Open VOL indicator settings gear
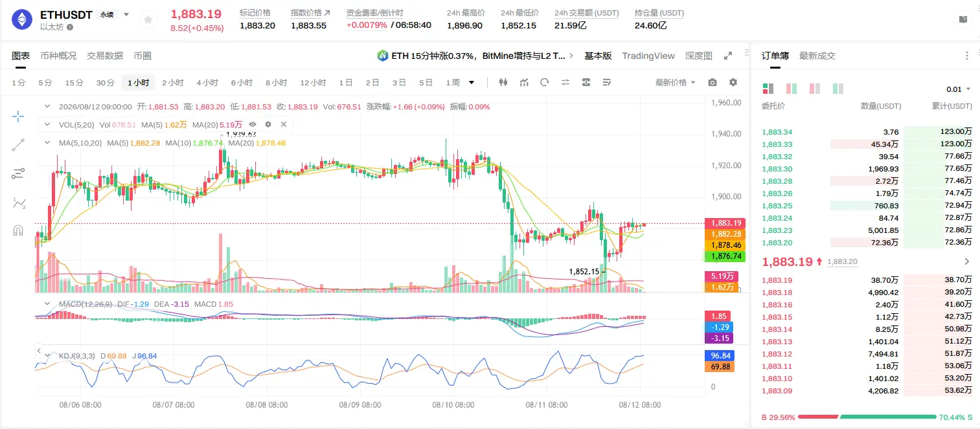Screen dimensions: 980x429 point(268,124)
